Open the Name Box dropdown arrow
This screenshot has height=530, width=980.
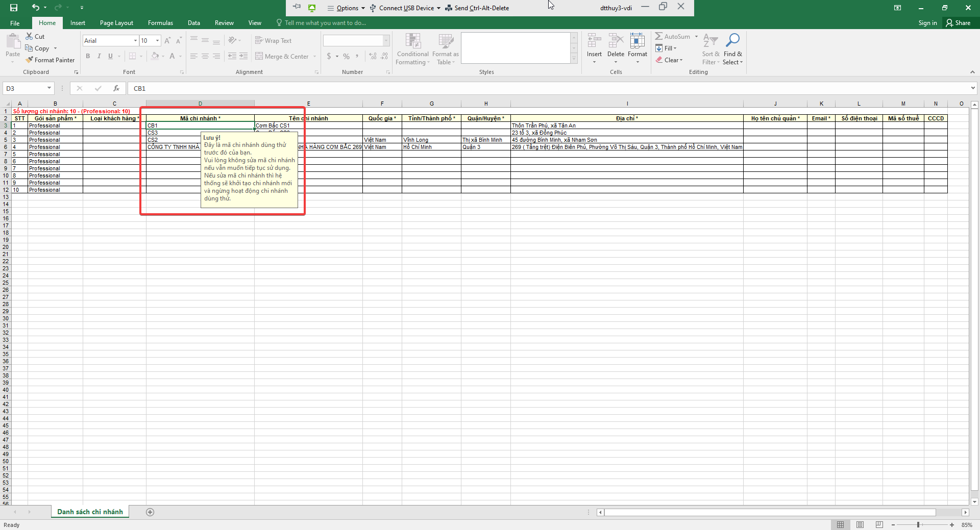tap(50, 88)
